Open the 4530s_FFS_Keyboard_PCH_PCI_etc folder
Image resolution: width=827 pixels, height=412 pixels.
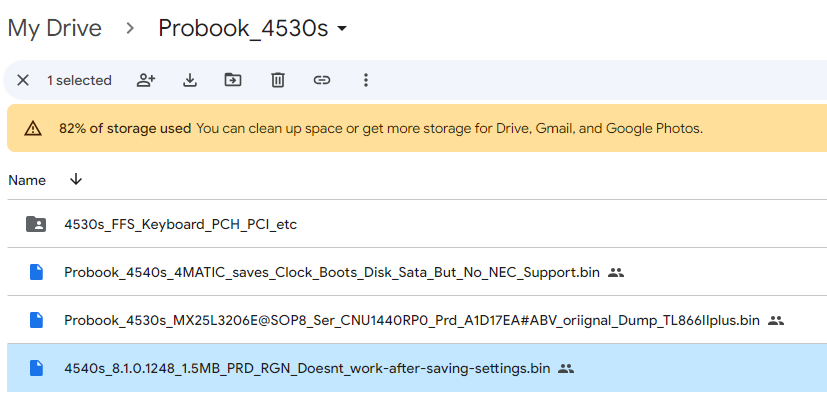click(x=180, y=224)
